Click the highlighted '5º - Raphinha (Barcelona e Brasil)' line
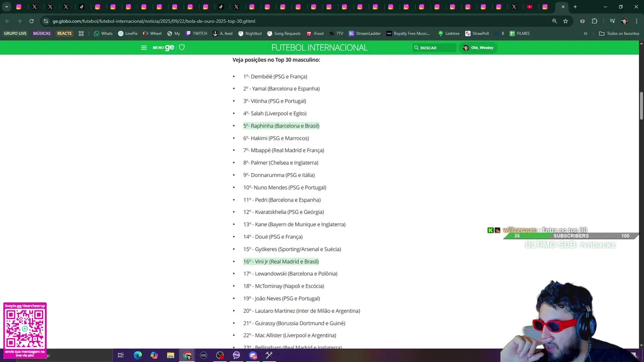 pos(281,126)
